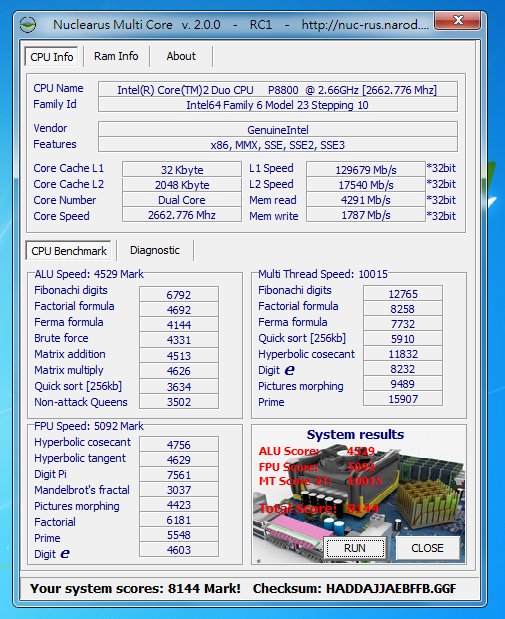Click ALU Ferma formula score 4144
This screenshot has height=619, width=505.
tap(179, 325)
